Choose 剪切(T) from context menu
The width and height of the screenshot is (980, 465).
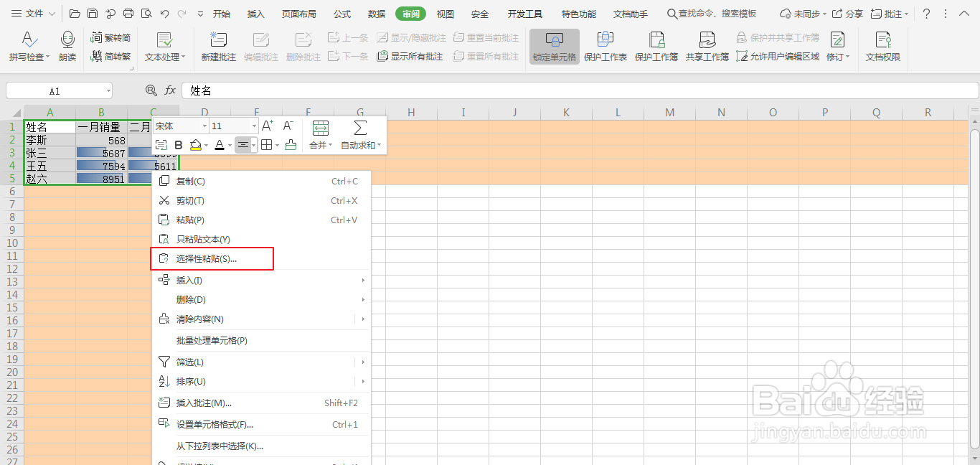click(262, 201)
